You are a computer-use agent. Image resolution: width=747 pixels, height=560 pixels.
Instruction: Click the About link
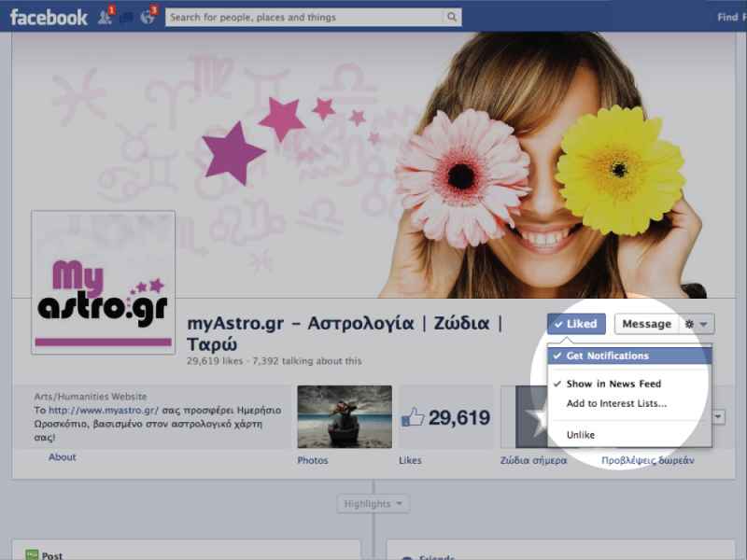point(62,457)
